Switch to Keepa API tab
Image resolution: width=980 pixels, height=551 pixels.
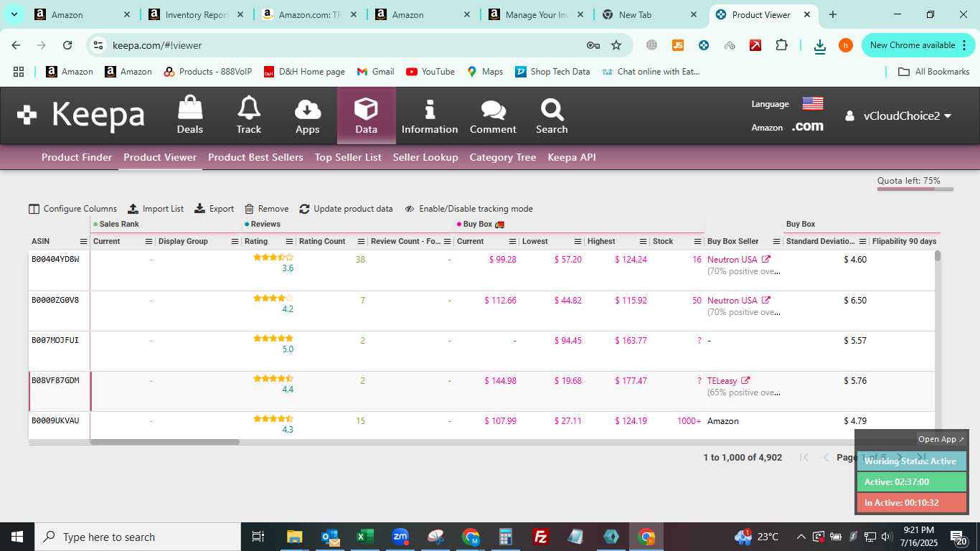point(572,157)
